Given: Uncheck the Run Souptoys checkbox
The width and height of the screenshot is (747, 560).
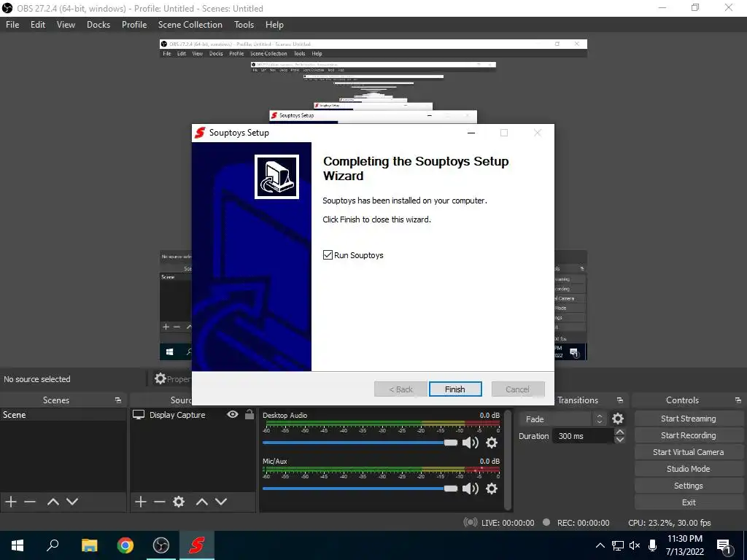Looking at the screenshot, I should click(328, 254).
